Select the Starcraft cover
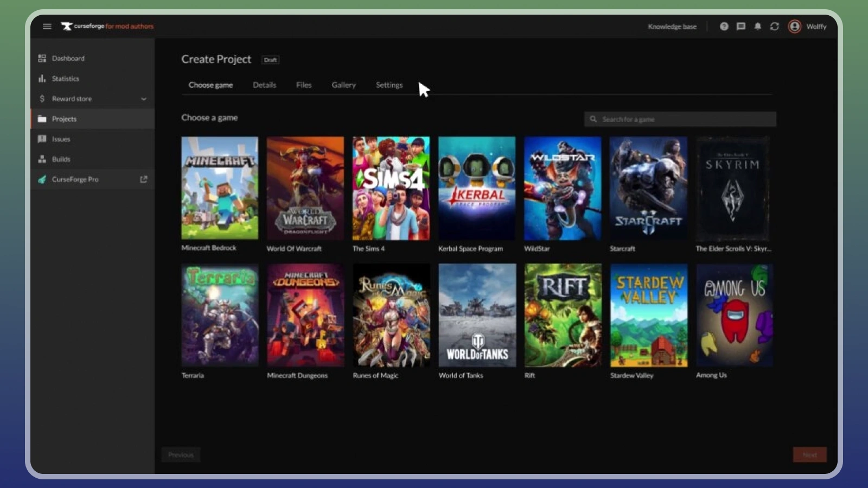Image resolution: width=868 pixels, height=488 pixels. 648,188
